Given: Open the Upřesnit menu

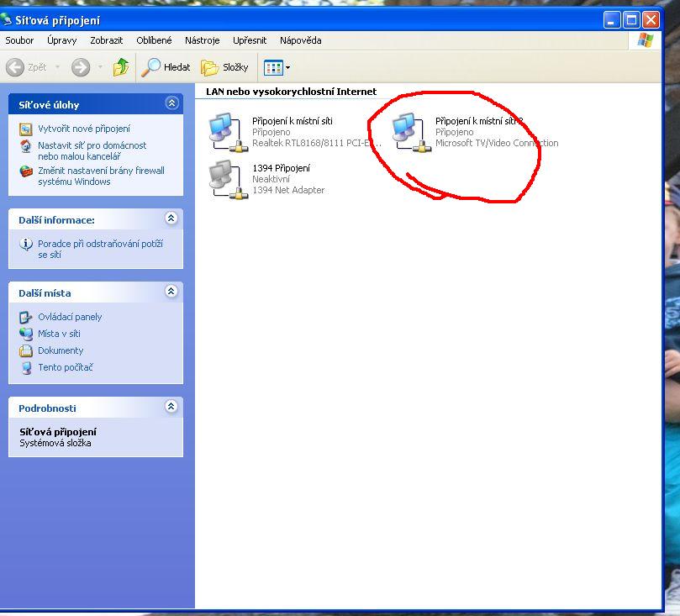Looking at the screenshot, I should pyautogui.click(x=250, y=40).
